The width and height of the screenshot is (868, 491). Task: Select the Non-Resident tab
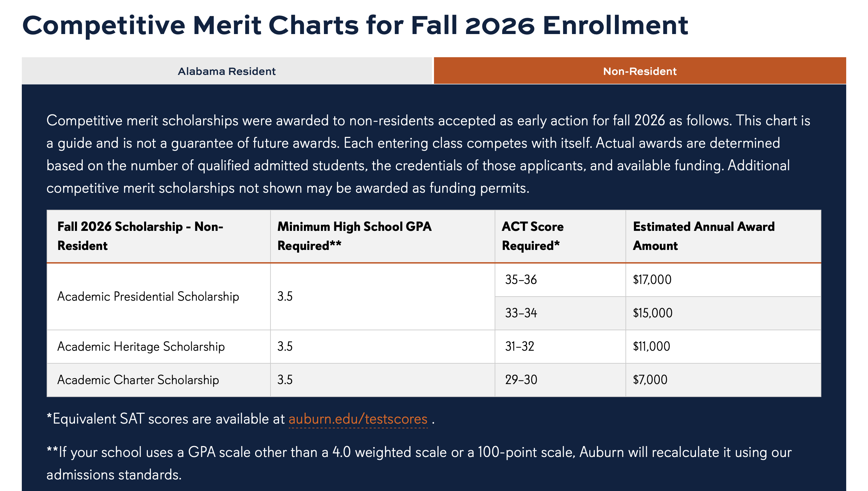[x=640, y=71]
